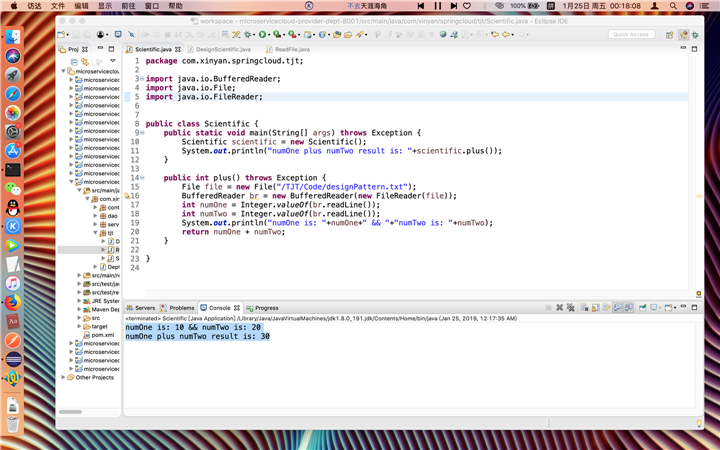720x450 pixels.
Task: Click the Run Last Tool external tools icon
Action: 292,34
